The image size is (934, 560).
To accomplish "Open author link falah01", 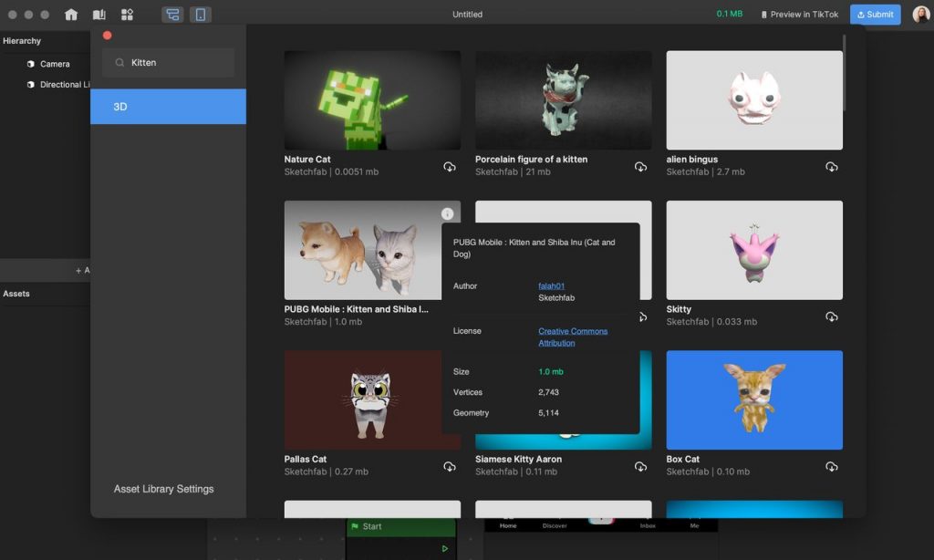I will point(552,286).
